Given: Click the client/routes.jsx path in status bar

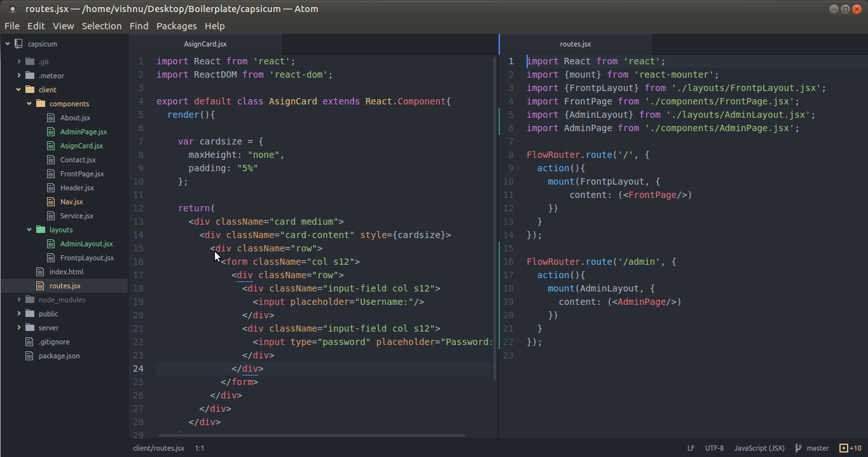Looking at the screenshot, I should point(158,448).
